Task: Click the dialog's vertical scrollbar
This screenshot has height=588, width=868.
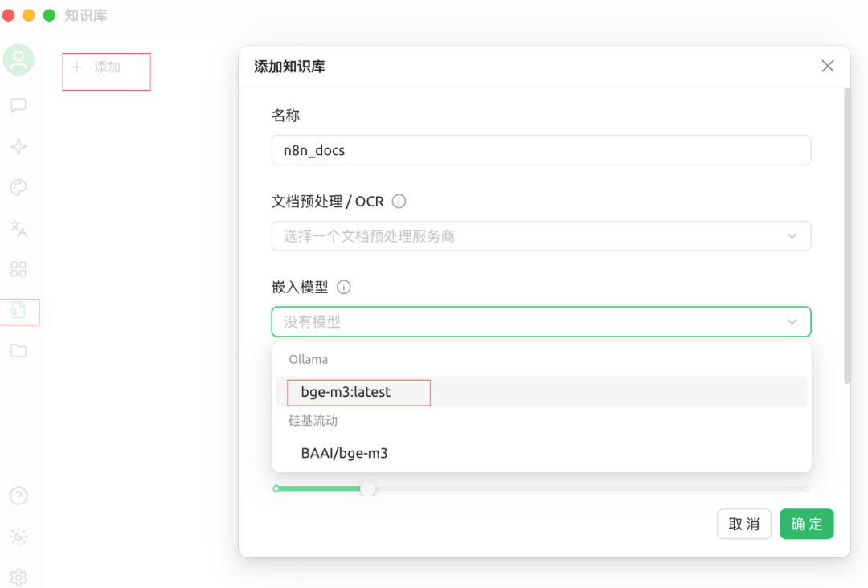Action: pos(847,235)
